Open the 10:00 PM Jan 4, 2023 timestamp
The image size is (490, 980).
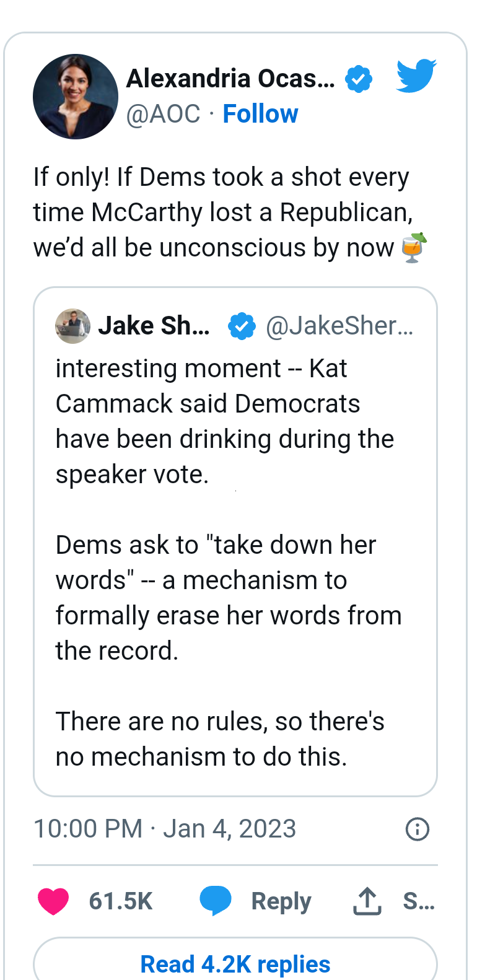click(x=165, y=829)
